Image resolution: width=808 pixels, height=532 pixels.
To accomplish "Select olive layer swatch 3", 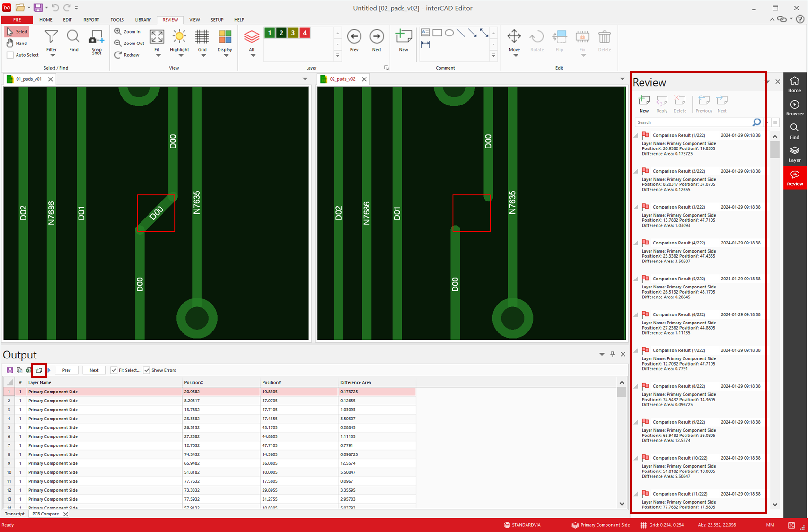I will point(293,33).
